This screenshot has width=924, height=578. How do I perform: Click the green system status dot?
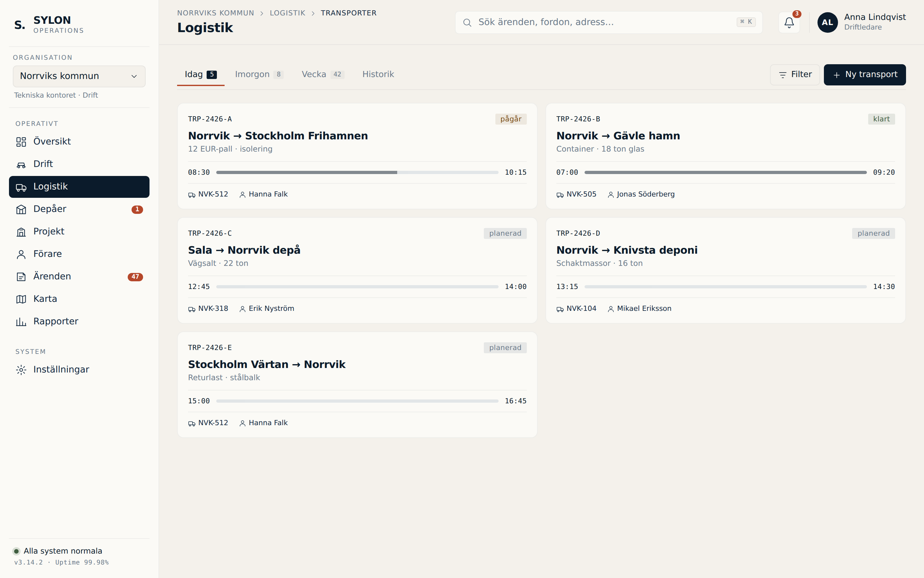point(16,551)
